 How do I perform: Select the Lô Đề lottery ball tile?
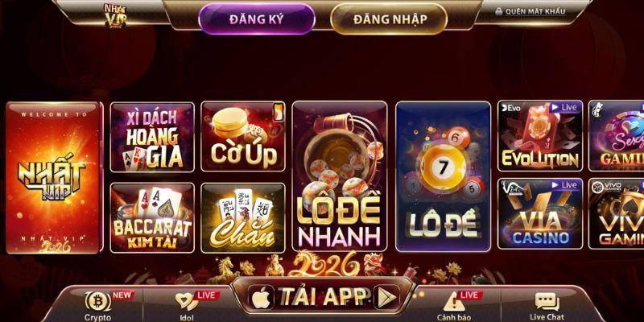[x=444, y=176]
